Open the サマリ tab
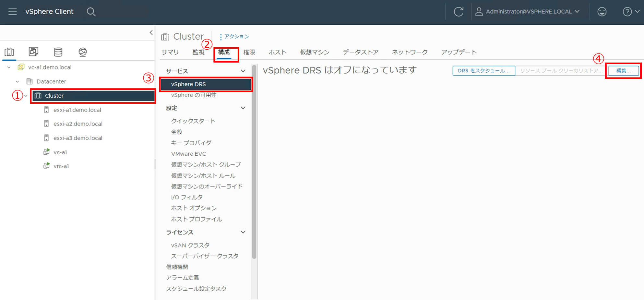 [x=170, y=52]
